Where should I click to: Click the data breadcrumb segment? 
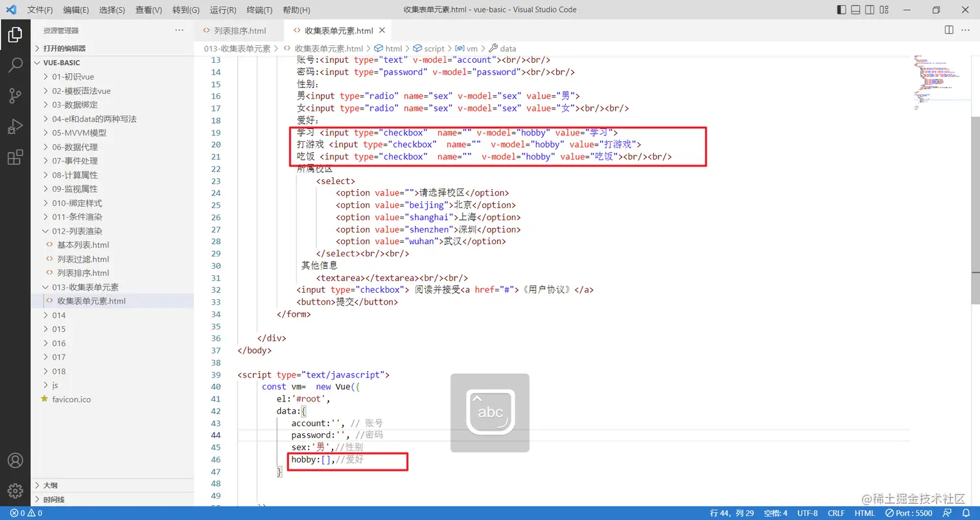point(502,49)
